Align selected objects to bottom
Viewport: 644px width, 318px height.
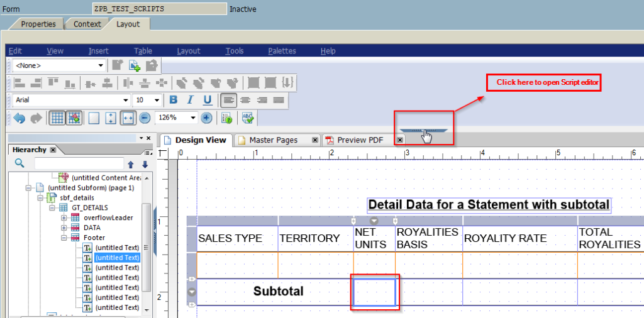pyautogui.click(x=70, y=83)
